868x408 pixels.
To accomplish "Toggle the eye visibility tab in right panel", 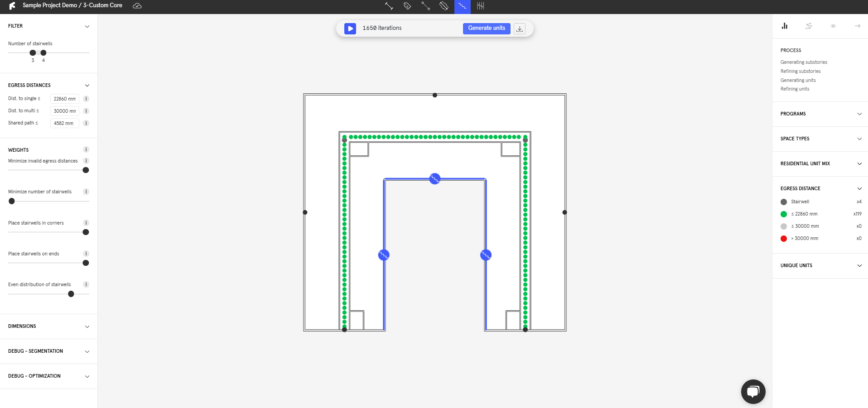I will click(833, 26).
